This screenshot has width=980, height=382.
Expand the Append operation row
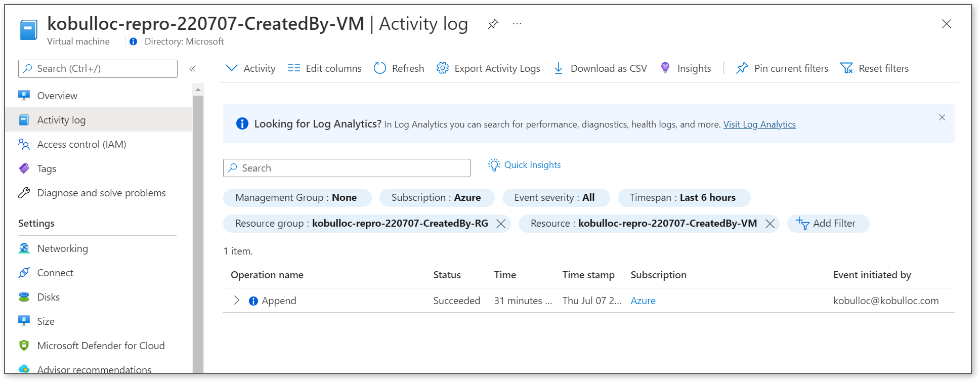coord(236,301)
